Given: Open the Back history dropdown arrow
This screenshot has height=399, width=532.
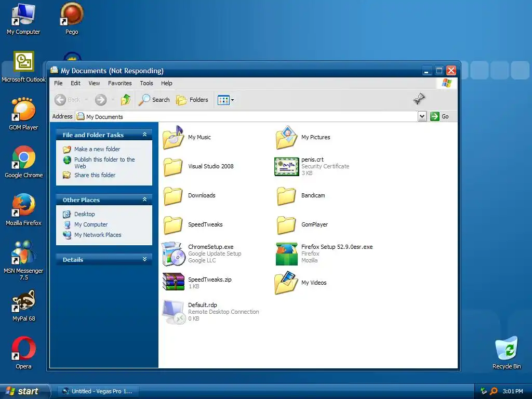Looking at the screenshot, I should (x=86, y=100).
